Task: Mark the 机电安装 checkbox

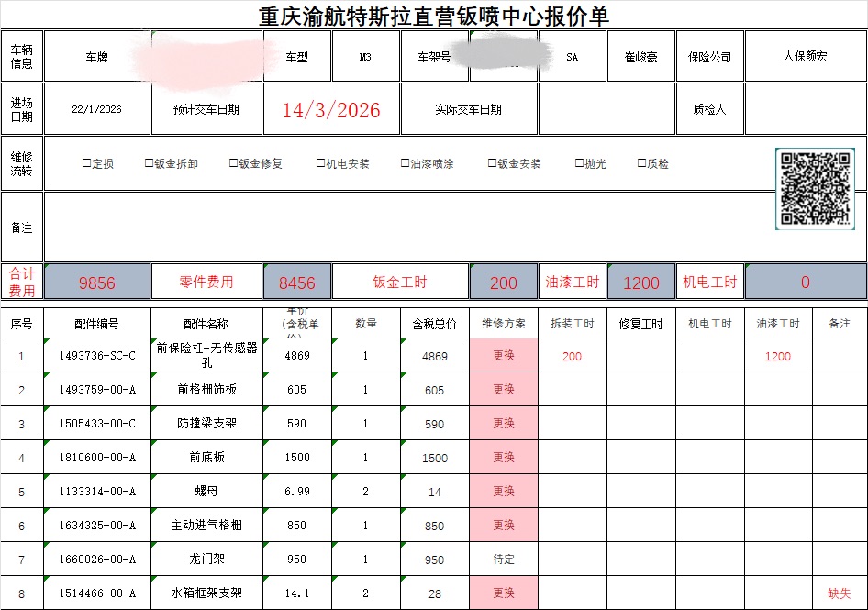Action: [x=320, y=163]
